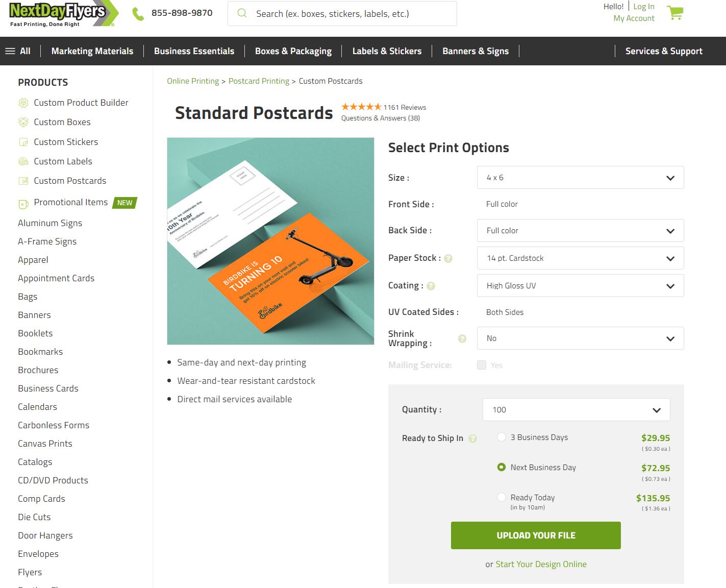This screenshot has height=588, width=726.
Task: Click the phone icon beside 855-898-9870
Action: pyautogui.click(x=138, y=14)
